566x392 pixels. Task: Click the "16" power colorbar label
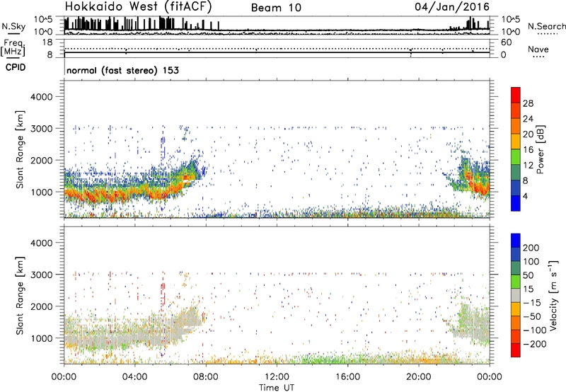[528, 150]
